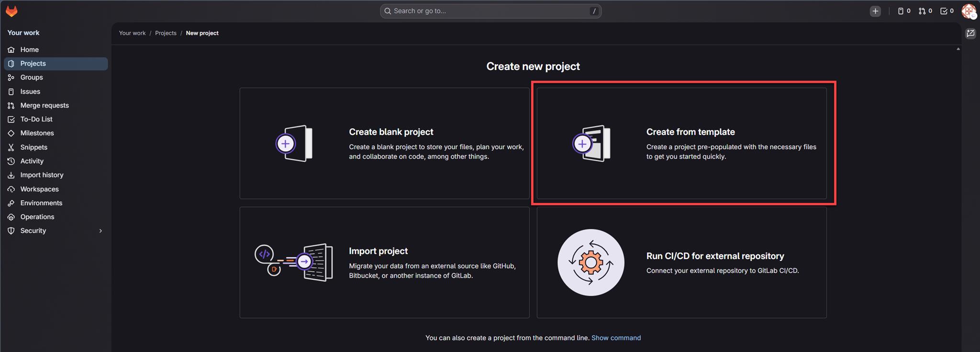
Task: Select Workspaces in the sidebar
Action: coord(39,189)
